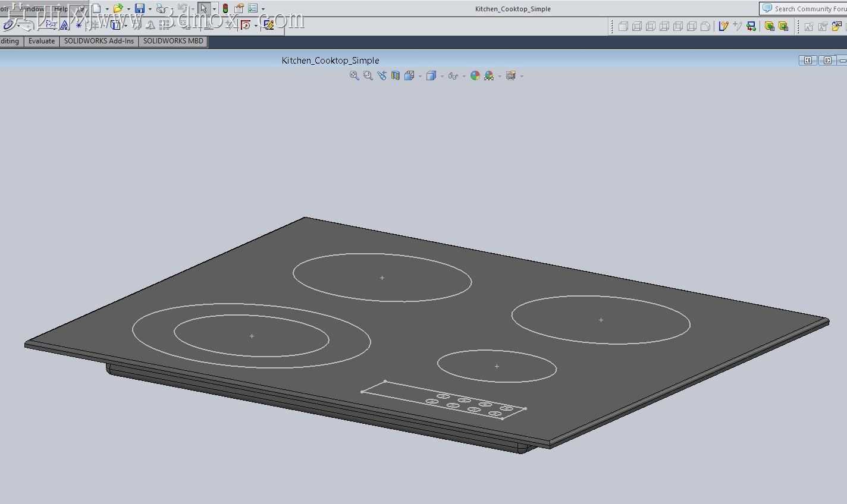Open the Help menu

pyautogui.click(x=61, y=9)
